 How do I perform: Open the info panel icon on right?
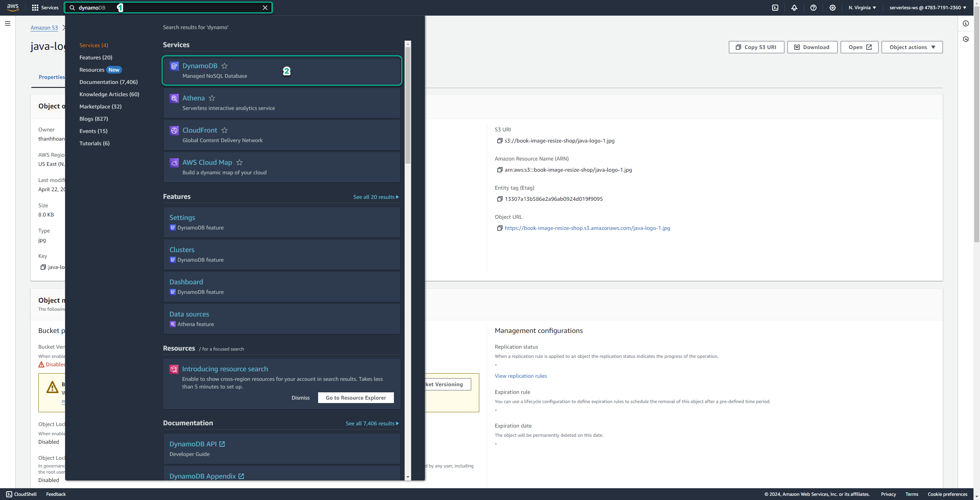coord(966,23)
